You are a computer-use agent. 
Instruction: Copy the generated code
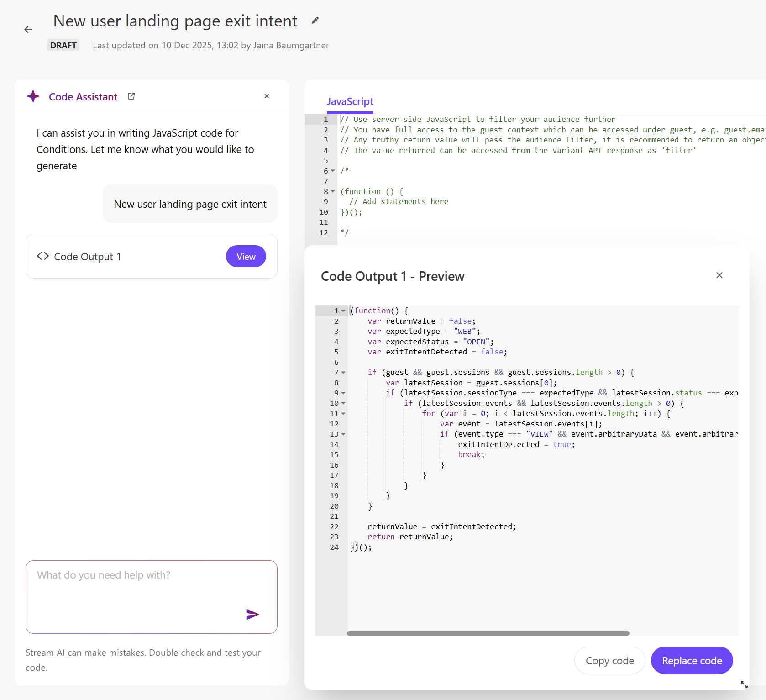610,661
